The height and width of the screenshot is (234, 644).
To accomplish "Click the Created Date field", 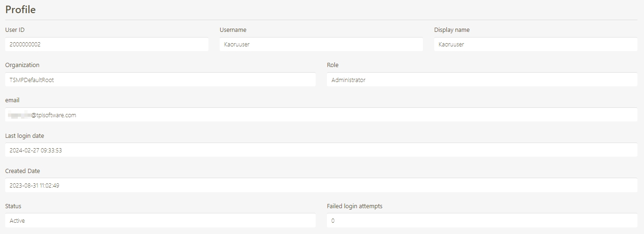I will pos(321,185).
